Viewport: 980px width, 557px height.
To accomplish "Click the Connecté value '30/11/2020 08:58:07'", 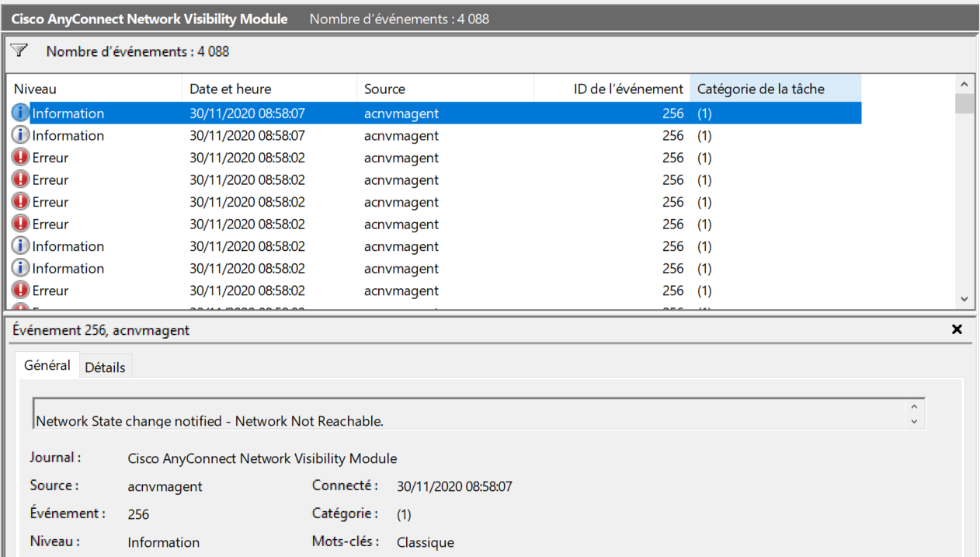I will pos(454,486).
